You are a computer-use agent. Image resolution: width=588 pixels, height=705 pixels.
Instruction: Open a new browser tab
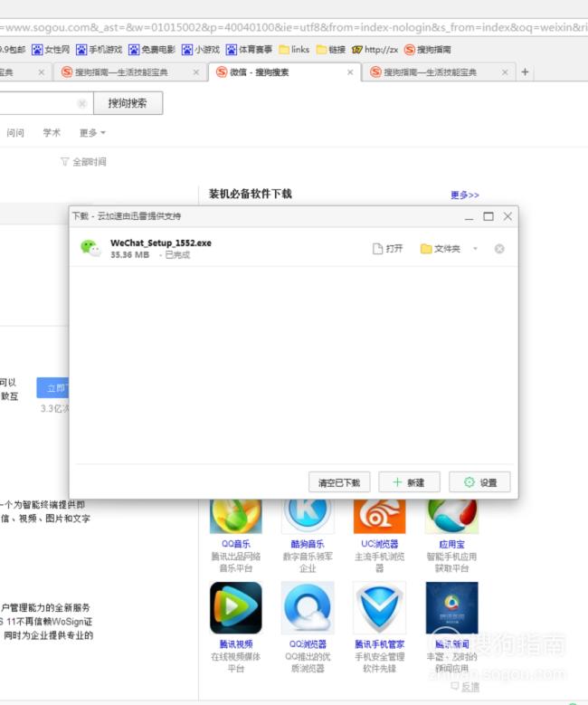[525, 71]
